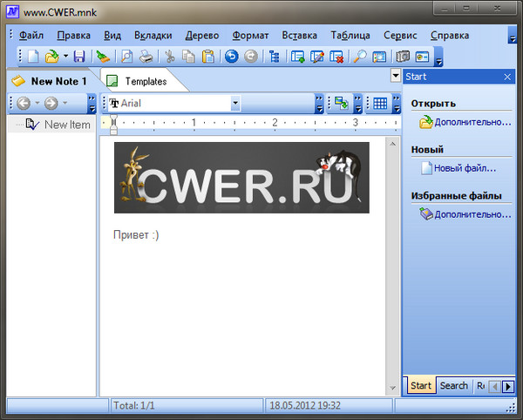523x420 pixels.
Task: Open the Формат menu
Action: pyautogui.click(x=251, y=36)
